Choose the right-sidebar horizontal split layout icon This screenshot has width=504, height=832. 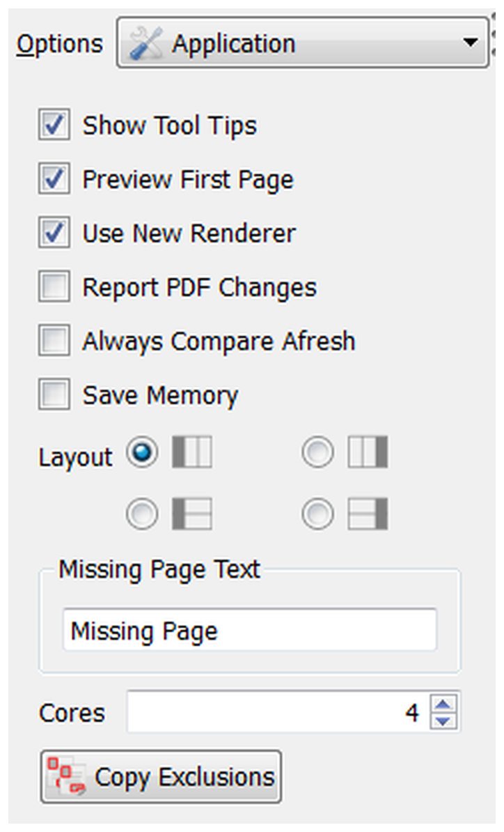(368, 513)
